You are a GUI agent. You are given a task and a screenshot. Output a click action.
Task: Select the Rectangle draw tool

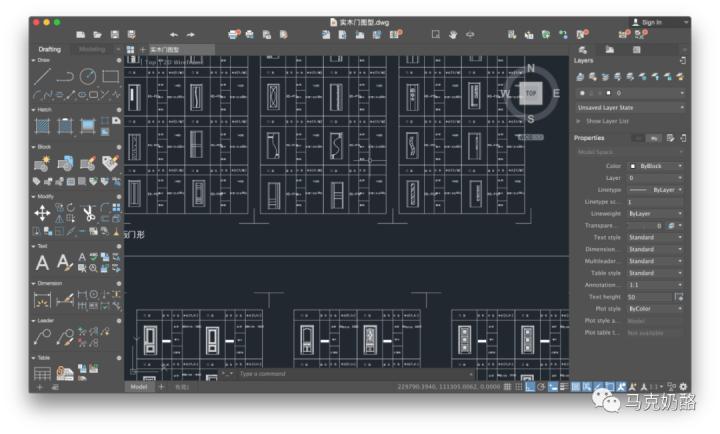tap(110, 76)
